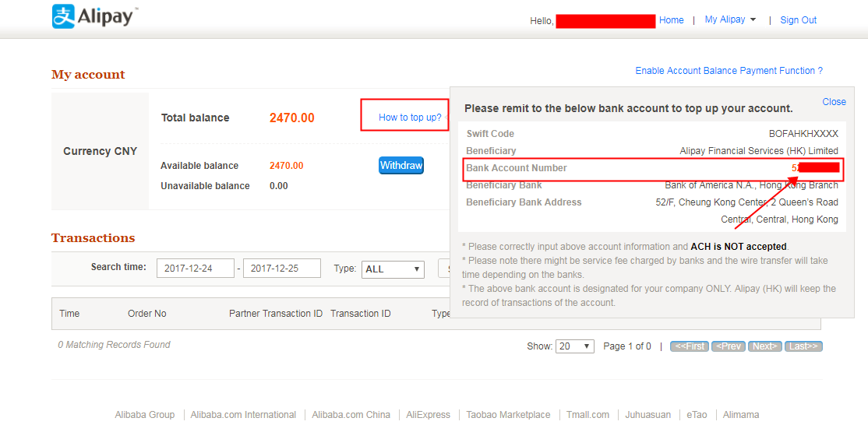The width and height of the screenshot is (868, 425).
Task: Open the Tmall.com footer link
Action: tap(588, 415)
